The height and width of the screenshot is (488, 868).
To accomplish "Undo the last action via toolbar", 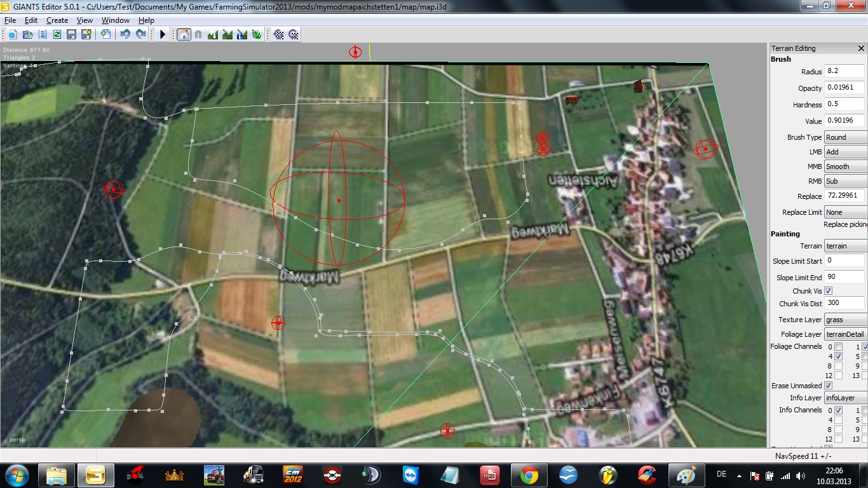I will (126, 34).
